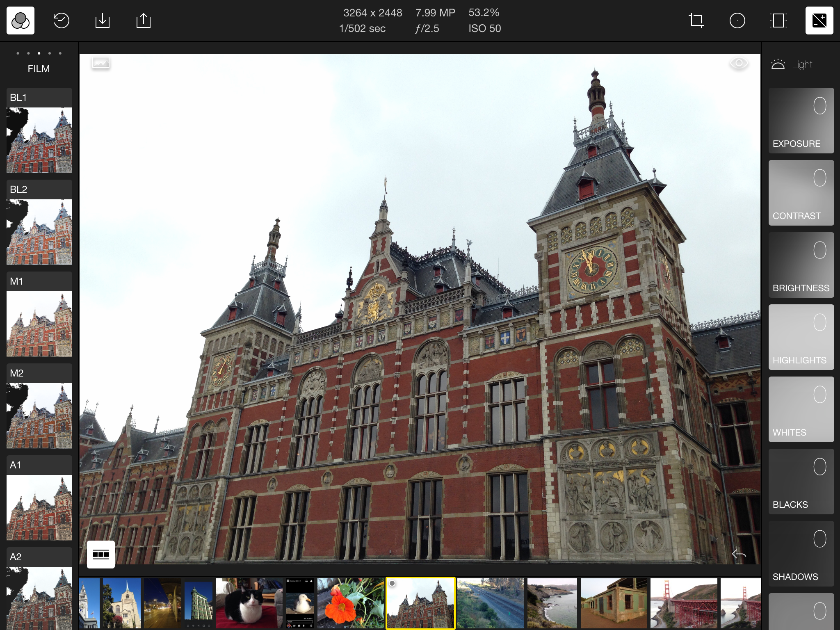Select the church with blue sky thumbnail
The height and width of the screenshot is (630, 840).
122,603
